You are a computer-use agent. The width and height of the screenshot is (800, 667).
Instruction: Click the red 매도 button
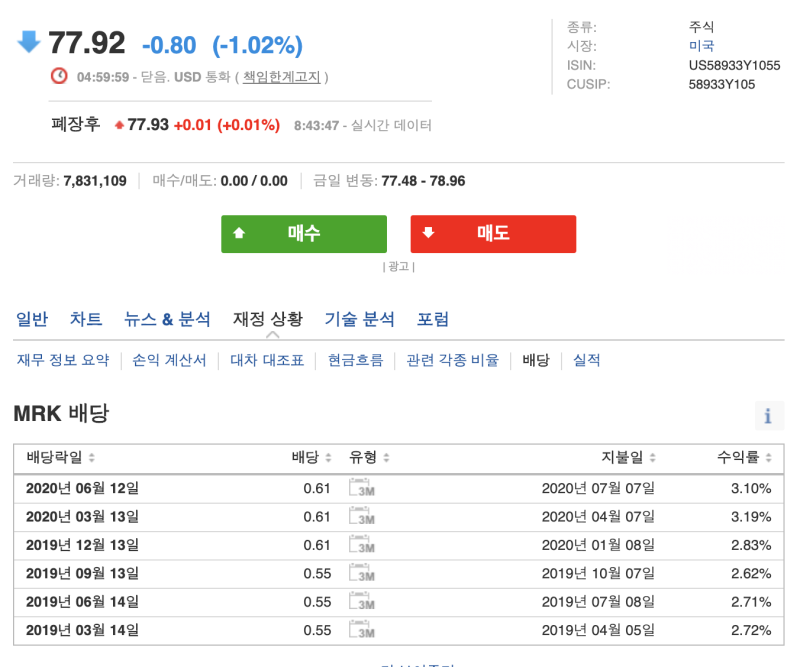[493, 234]
